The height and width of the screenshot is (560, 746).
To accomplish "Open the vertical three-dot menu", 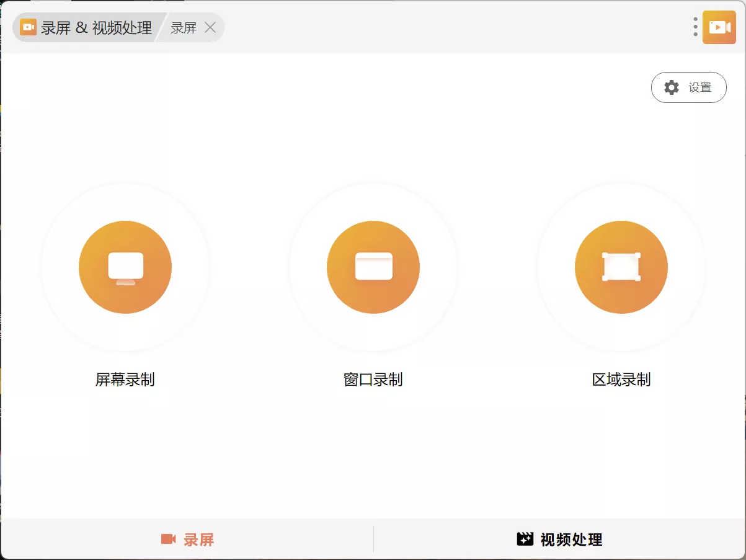I will [x=695, y=27].
